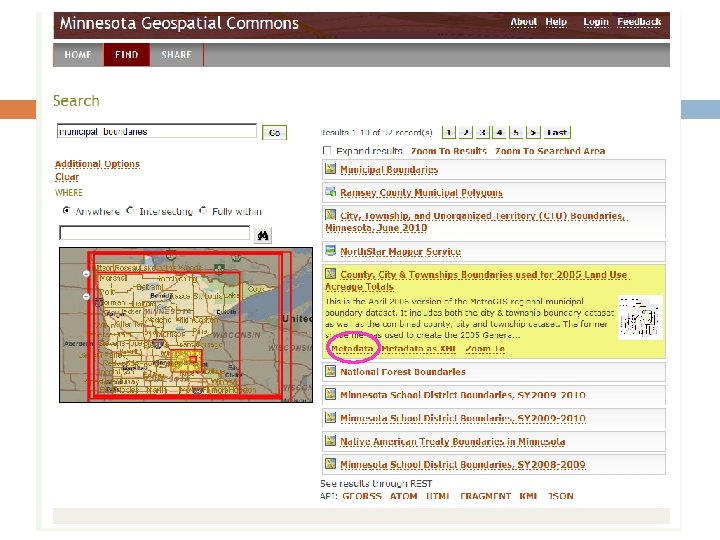Screen dimensions: 720x540
Task: Open Metadata as XML link
Action: [418, 349]
